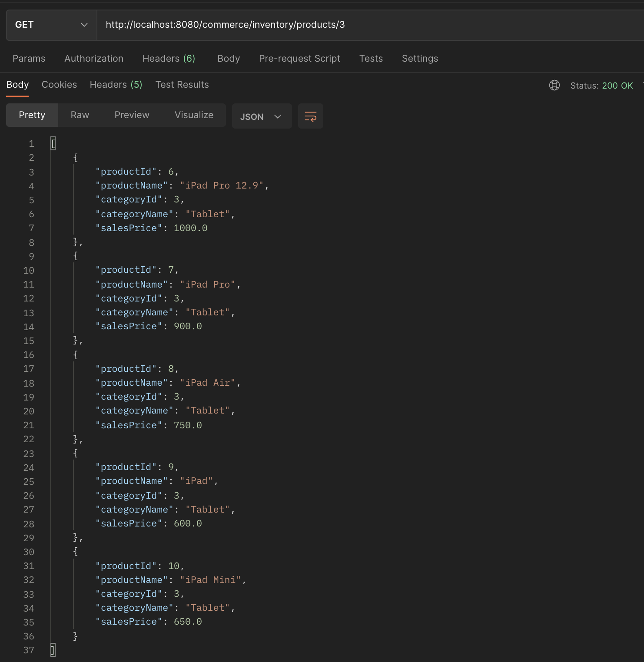Open the response language dropdown showing JSON

click(261, 116)
